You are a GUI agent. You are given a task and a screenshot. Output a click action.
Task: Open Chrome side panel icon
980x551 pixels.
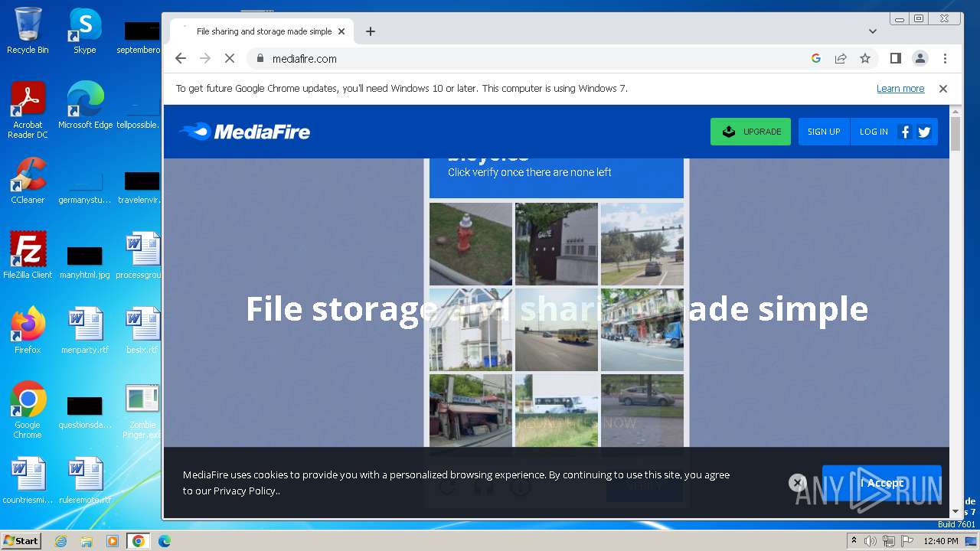[896, 58]
